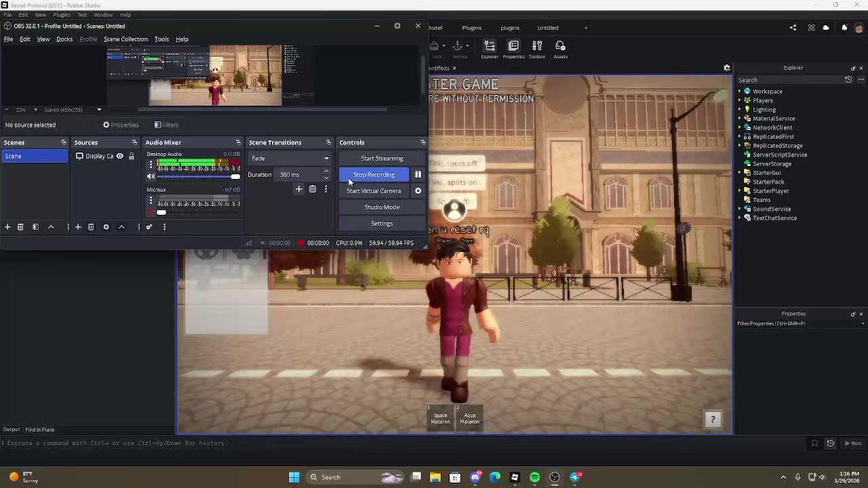Screen dimensions: 868x488
Task: Open Mic/Aux options three-dot menu
Action: [x=151, y=201]
